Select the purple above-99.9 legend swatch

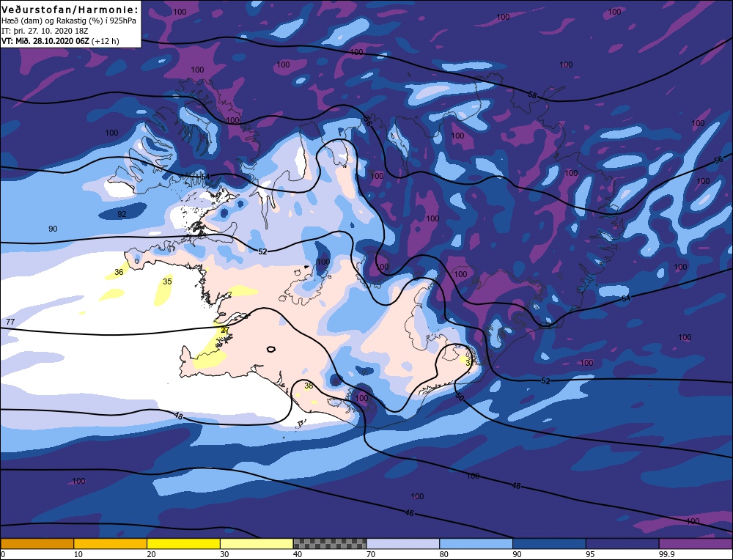tap(696, 544)
